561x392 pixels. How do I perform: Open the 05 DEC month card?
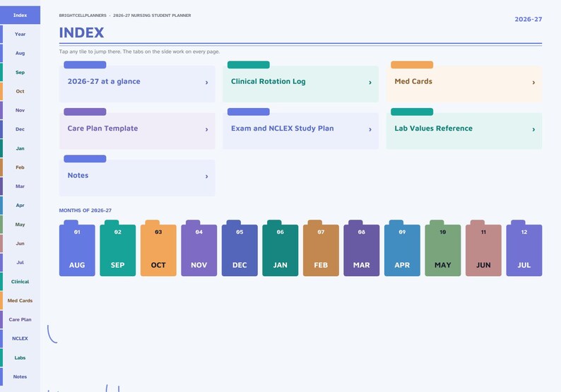point(240,249)
